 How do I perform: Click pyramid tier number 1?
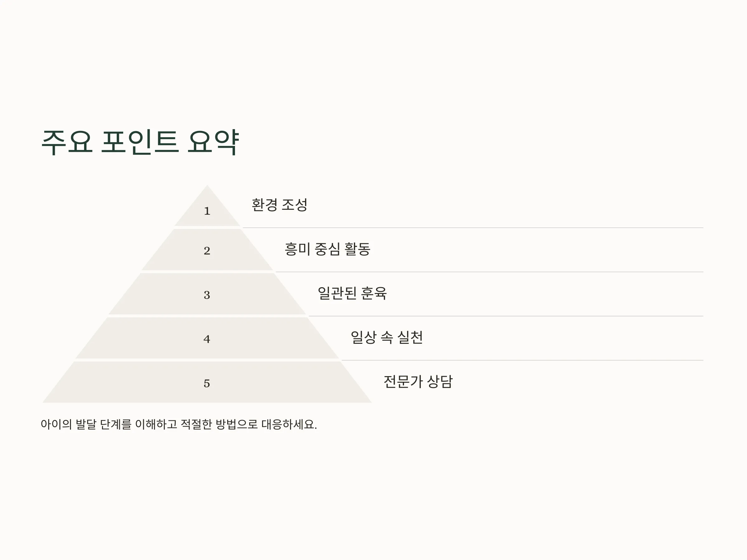207,211
